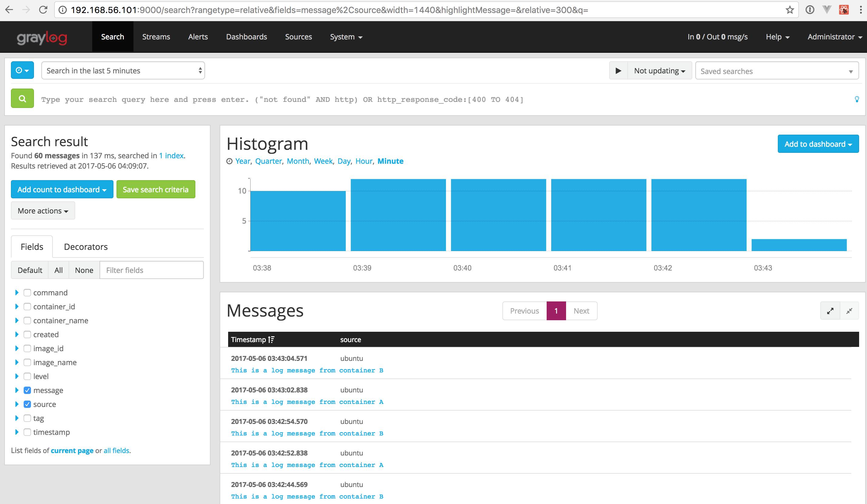Image resolution: width=867 pixels, height=504 pixels.
Task: Open the System menu
Action: point(346,37)
